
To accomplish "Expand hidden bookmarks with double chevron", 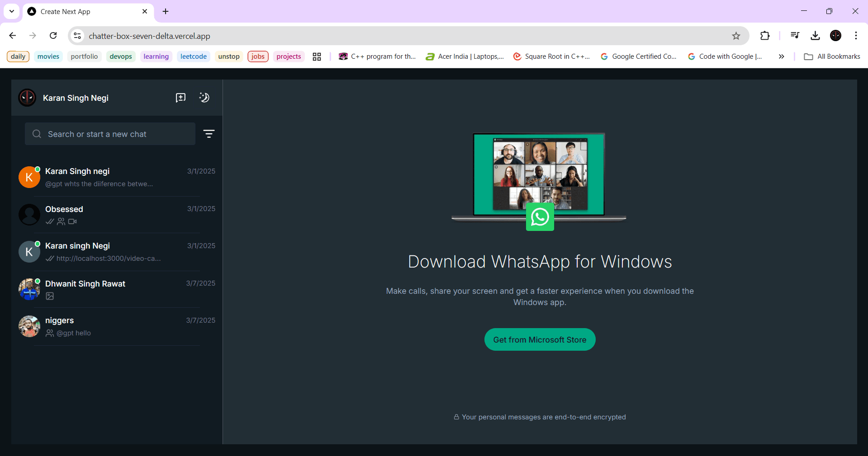I will (781, 56).
